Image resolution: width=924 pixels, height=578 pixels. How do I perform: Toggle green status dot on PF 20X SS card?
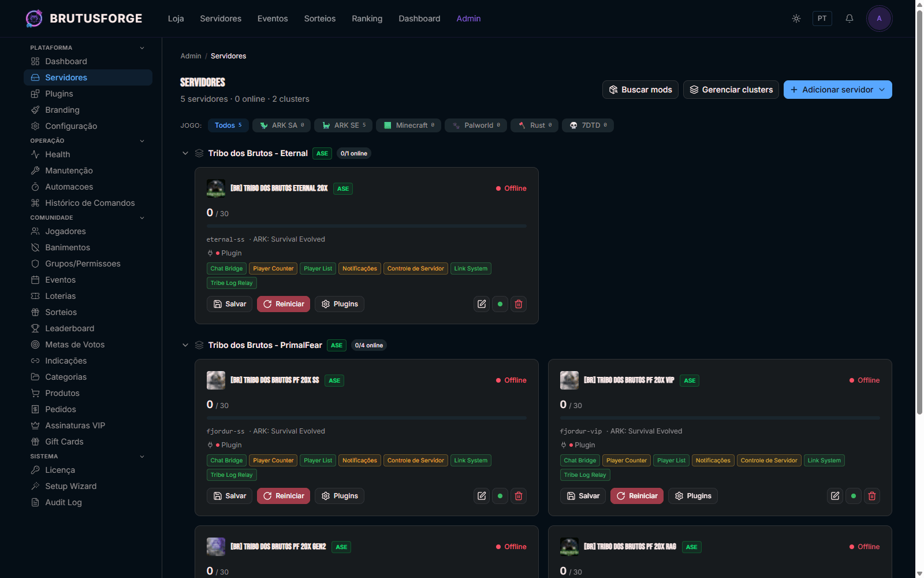pos(500,496)
